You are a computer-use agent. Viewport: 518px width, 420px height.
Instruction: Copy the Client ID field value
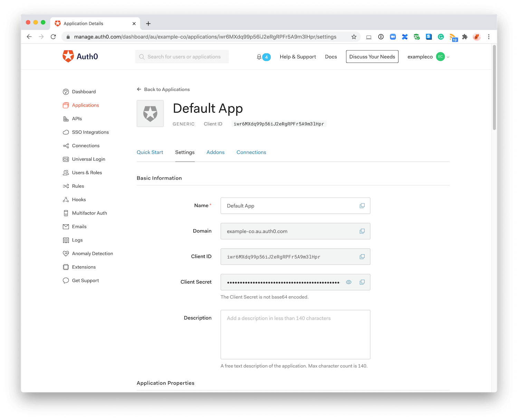[x=362, y=257]
